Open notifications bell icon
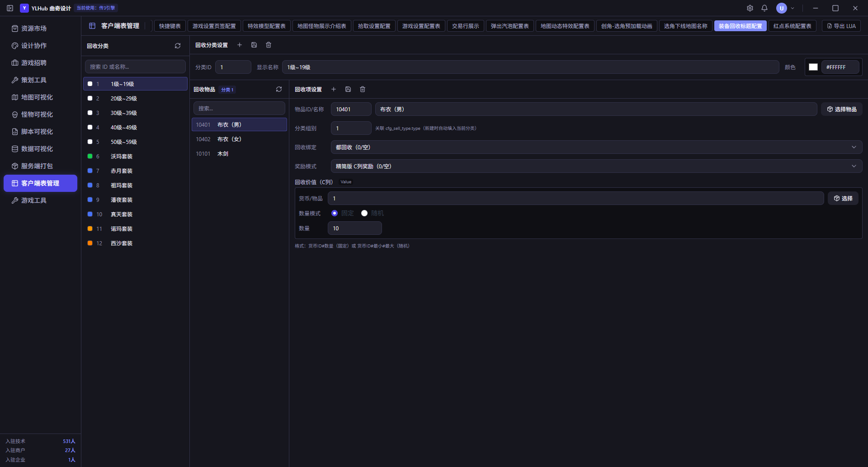 tap(764, 8)
